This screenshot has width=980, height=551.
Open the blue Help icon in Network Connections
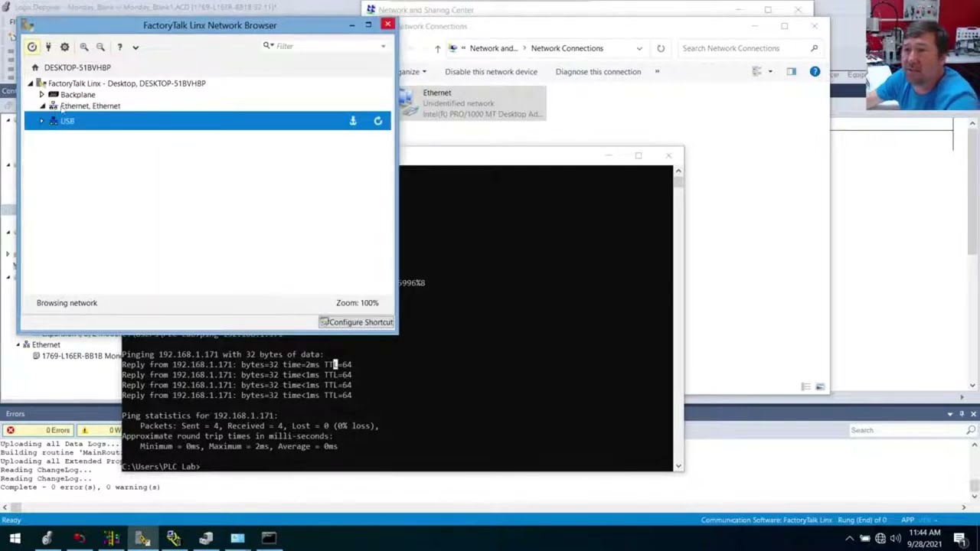pos(815,72)
